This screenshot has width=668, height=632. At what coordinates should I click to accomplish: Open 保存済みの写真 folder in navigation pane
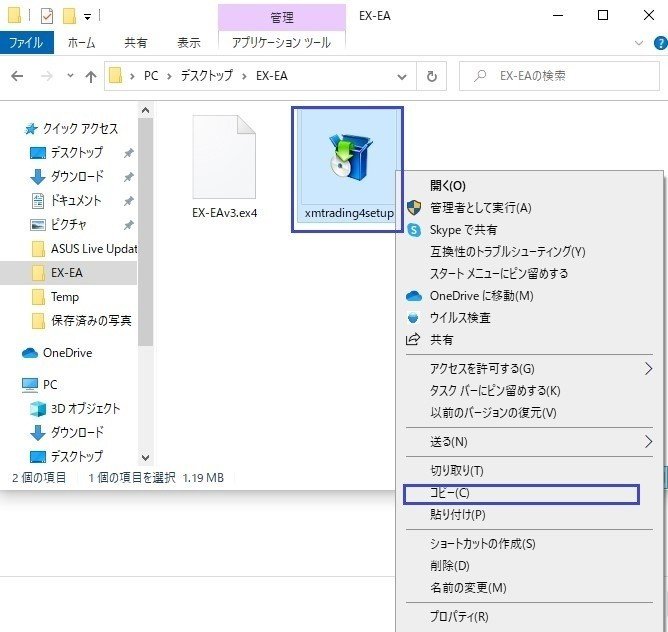point(82,320)
